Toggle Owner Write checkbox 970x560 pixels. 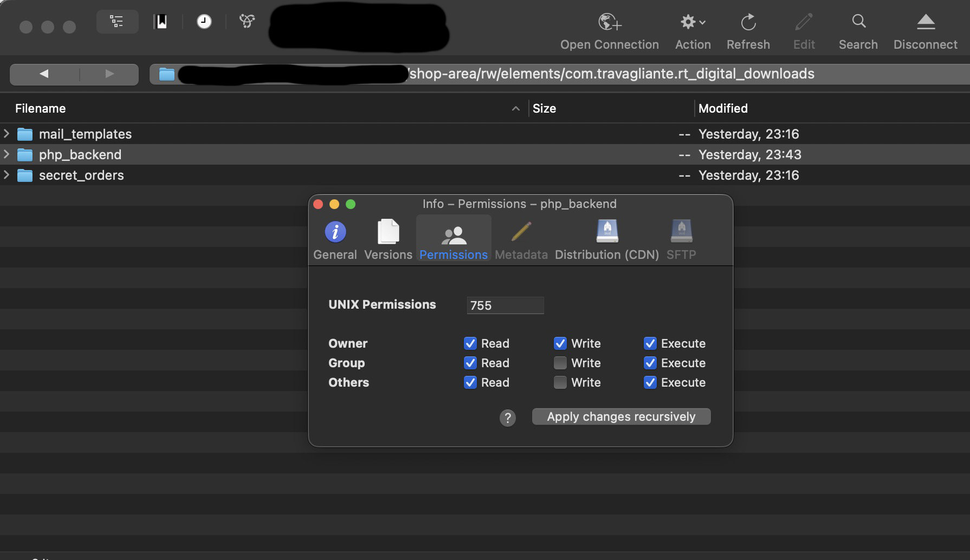[560, 343]
